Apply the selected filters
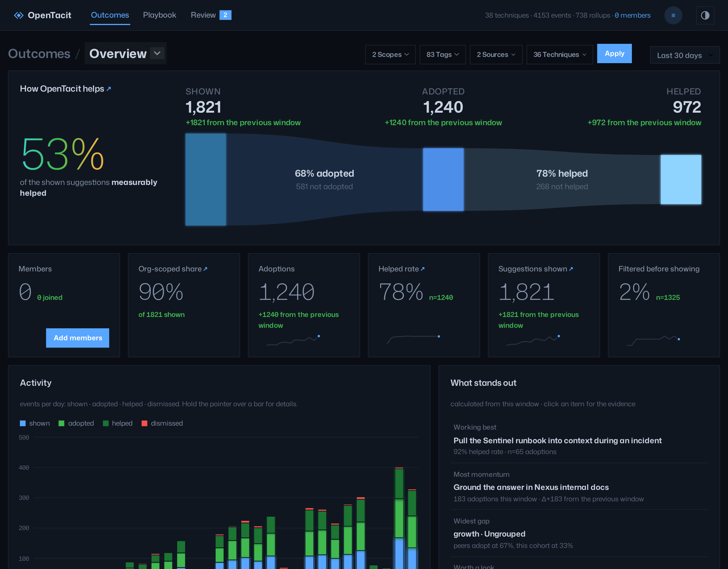Screen dimensions: 728x569 tap(614, 53)
